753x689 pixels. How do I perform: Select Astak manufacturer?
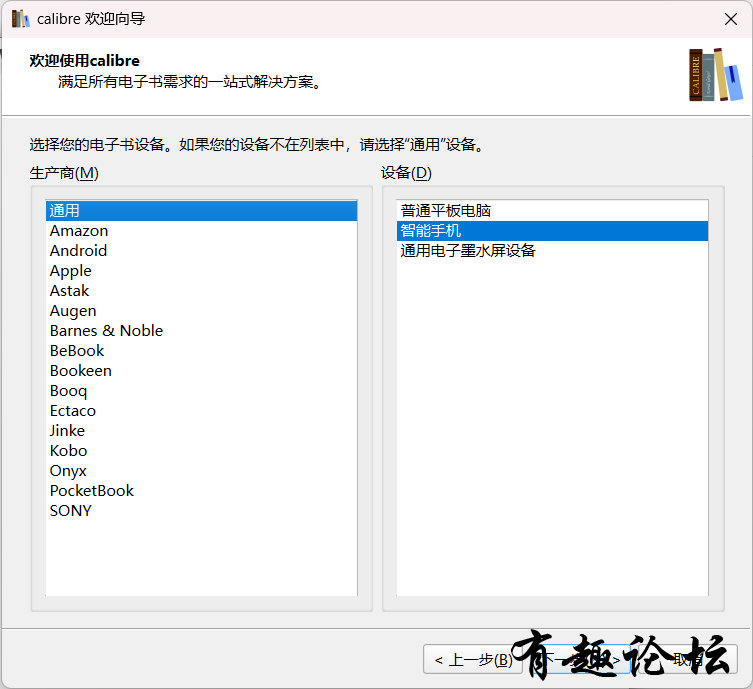[x=201, y=291]
